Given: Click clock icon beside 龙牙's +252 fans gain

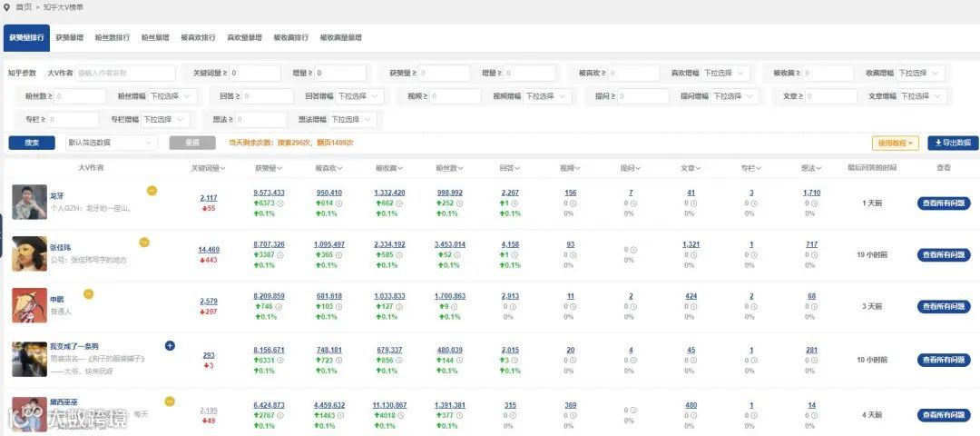Looking at the screenshot, I should click(x=459, y=203).
